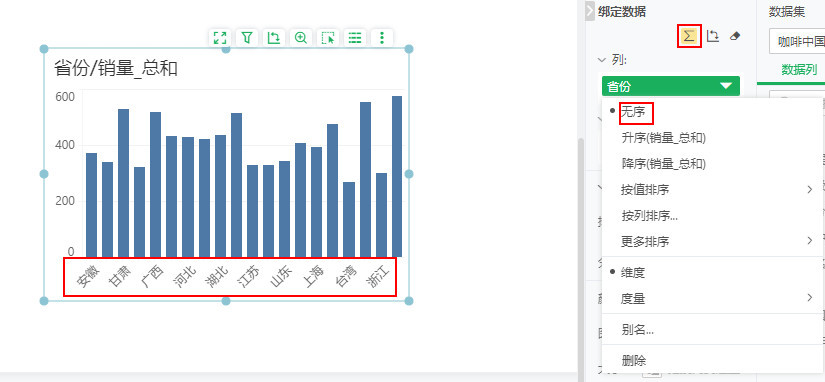Open the chart filter funnel icon

click(247, 37)
